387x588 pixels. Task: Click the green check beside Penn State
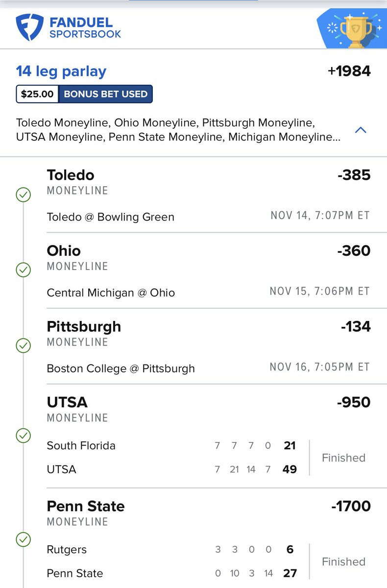point(23,539)
